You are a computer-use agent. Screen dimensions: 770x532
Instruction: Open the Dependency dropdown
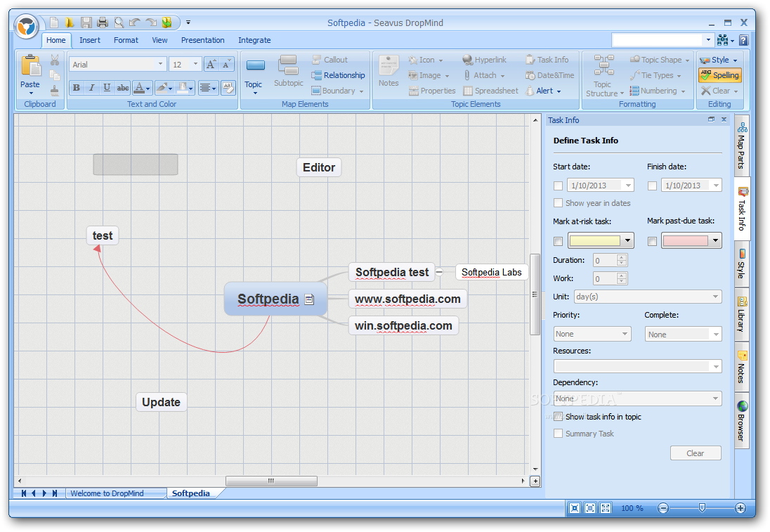pyautogui.click(x=715, y=398)
